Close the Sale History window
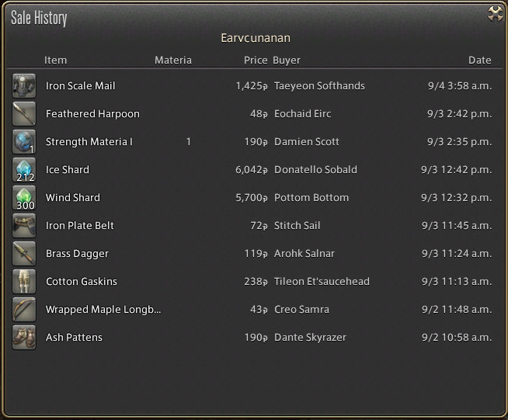 pos(494,14)
